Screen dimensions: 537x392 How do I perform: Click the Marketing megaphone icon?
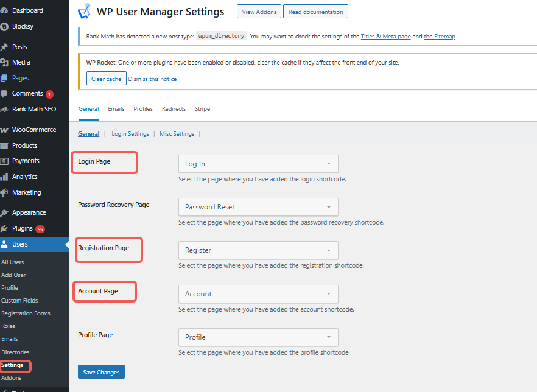(x=4, y=192)
